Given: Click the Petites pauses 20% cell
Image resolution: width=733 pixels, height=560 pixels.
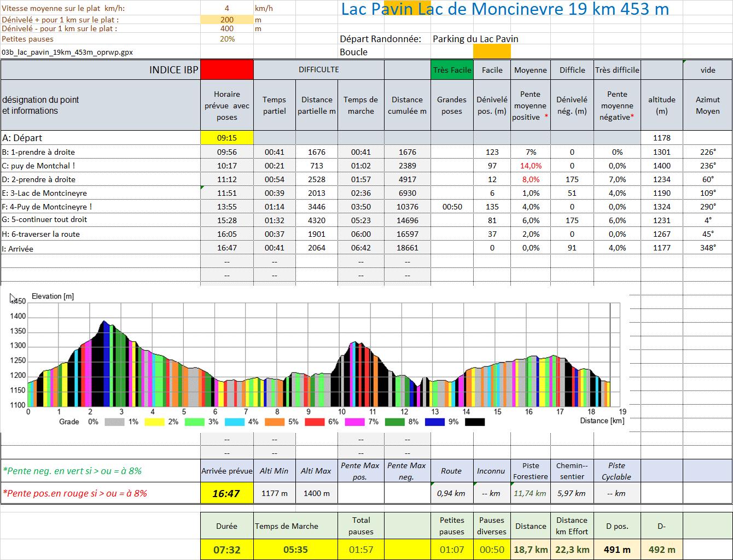Looking at the screenshot, I should (227, 39).
